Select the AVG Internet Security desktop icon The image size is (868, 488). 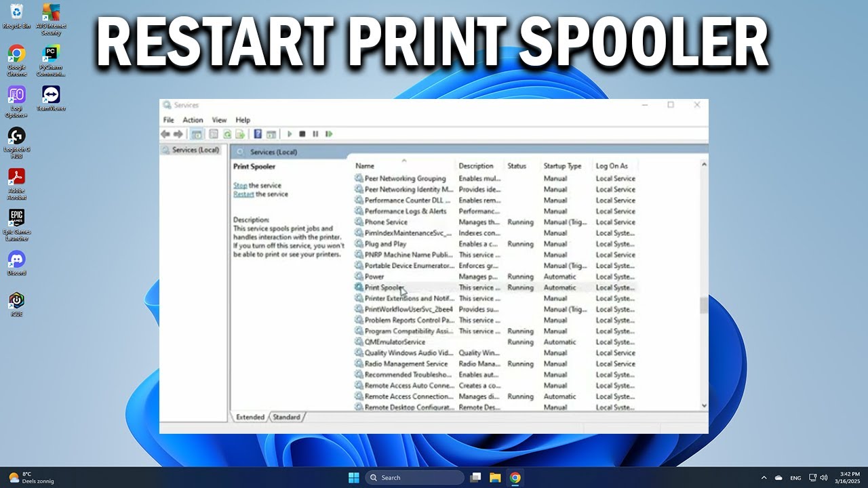51,19
